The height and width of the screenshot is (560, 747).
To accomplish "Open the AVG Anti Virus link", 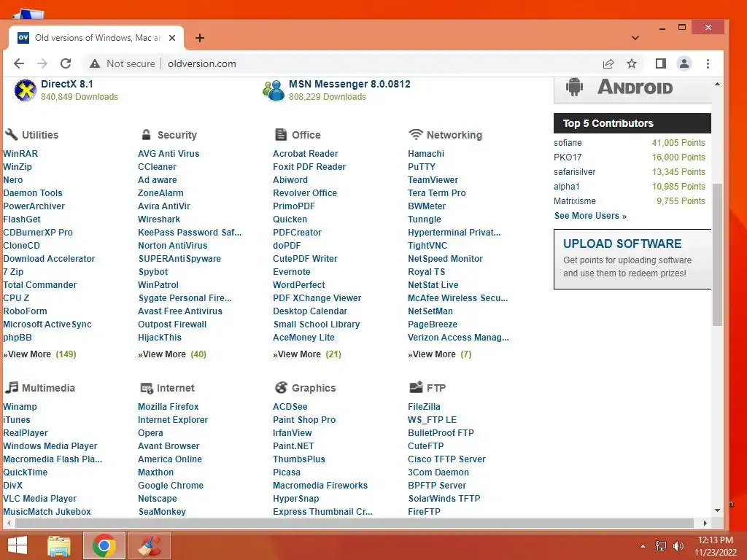I will 169,154.
